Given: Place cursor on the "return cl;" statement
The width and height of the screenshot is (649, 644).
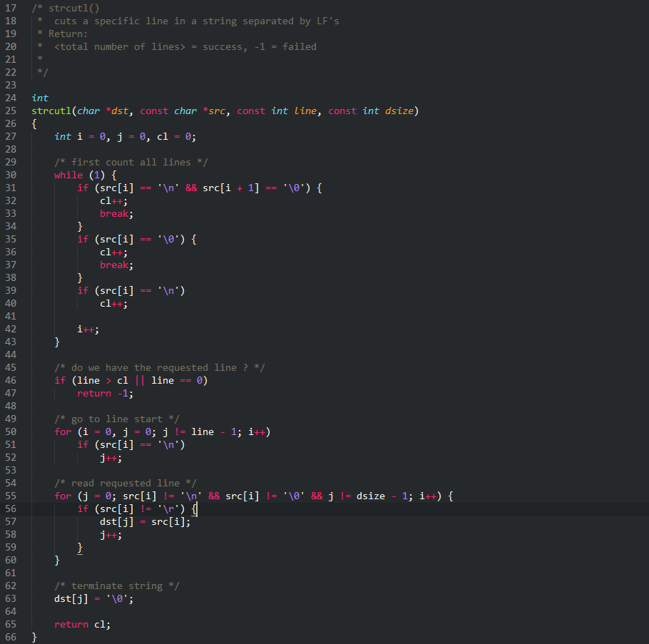Looking at the screenshot, I should tap(83, 624).
